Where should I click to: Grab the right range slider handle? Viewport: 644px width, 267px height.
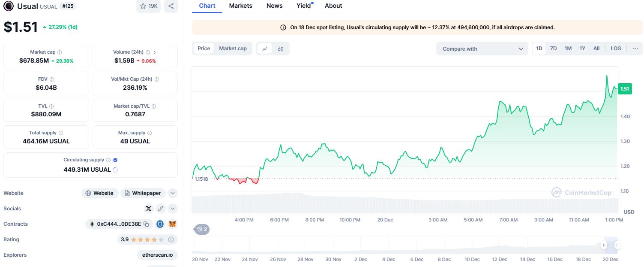tap(617, 246)
